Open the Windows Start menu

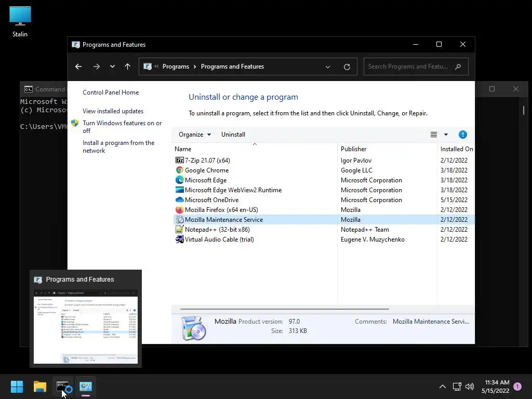click(17, 387)
